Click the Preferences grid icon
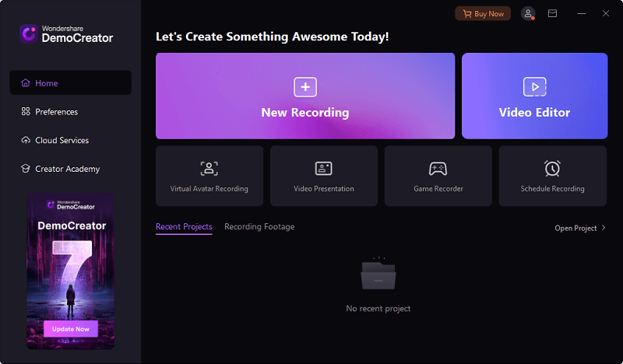Viewport: 623px width, 364px height. point(26,111)
